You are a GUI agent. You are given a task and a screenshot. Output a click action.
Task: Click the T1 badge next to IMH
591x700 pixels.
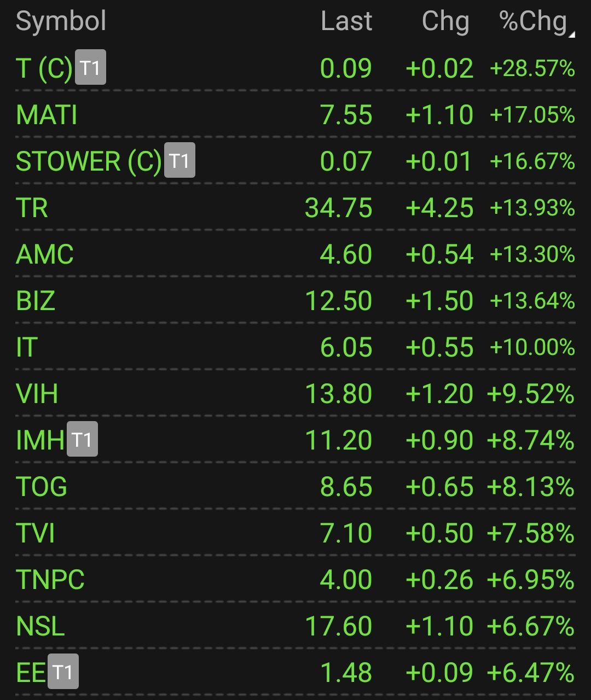(x=82, y=439)
